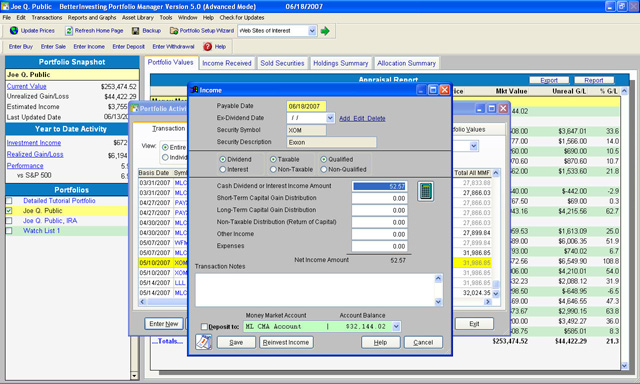Click the application icon in the title bar
The width and height of the screenshot is (640, 384).
pyautogui.click(x=5, y=7)
